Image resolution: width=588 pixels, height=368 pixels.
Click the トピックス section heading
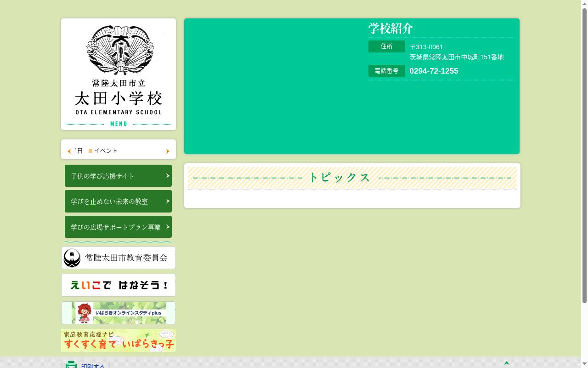coord(339,177)
